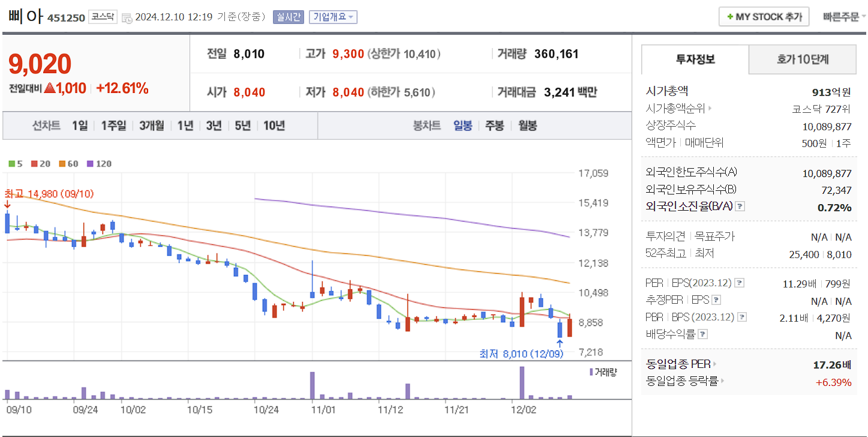The height and width of the screenshot is (437, 868).
Task: Click the help icon next to 외국인소진율
Action: point(740,206)
